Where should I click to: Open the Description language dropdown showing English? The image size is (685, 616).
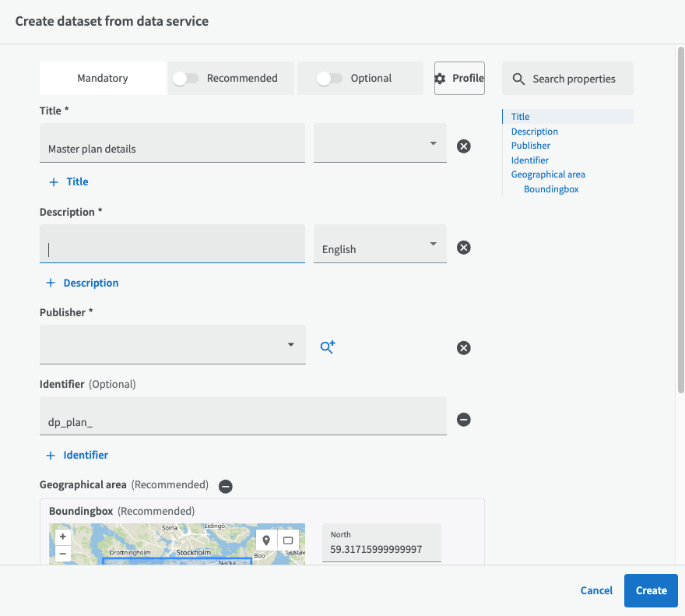pos(380,245)
